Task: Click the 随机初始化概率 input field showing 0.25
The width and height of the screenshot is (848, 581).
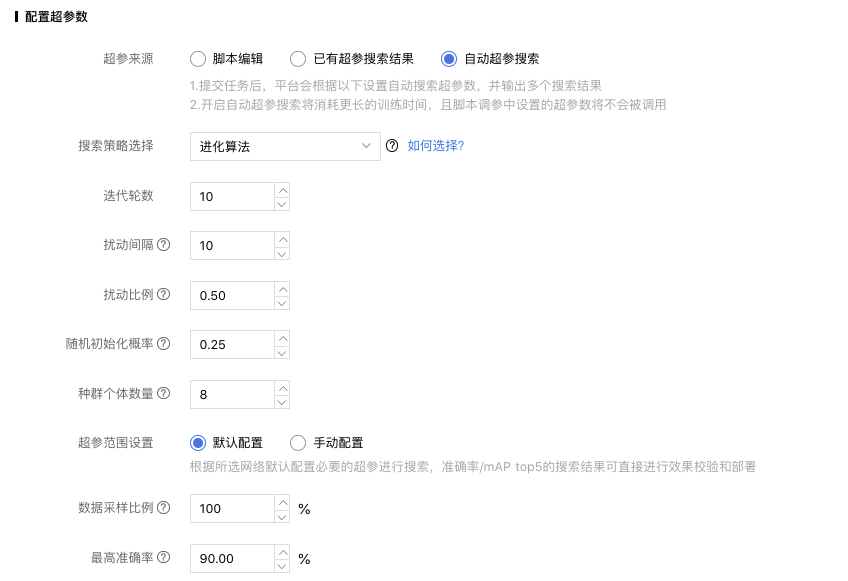Action: [233, 345]
